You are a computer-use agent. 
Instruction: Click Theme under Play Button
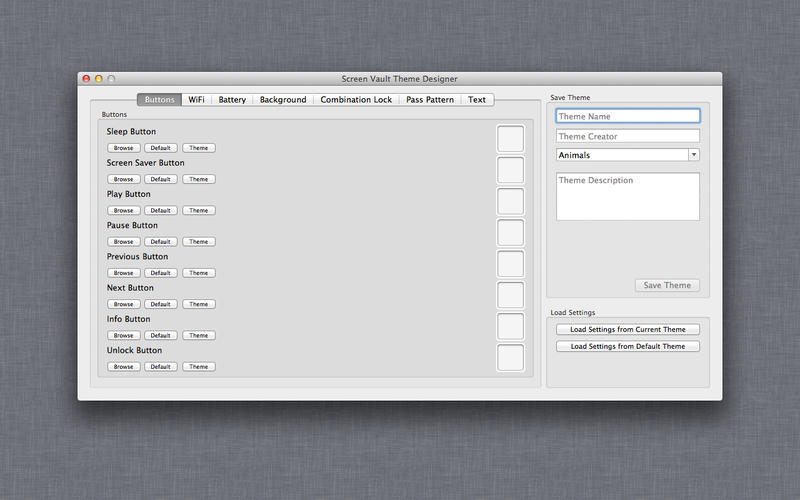coord(199,210)
